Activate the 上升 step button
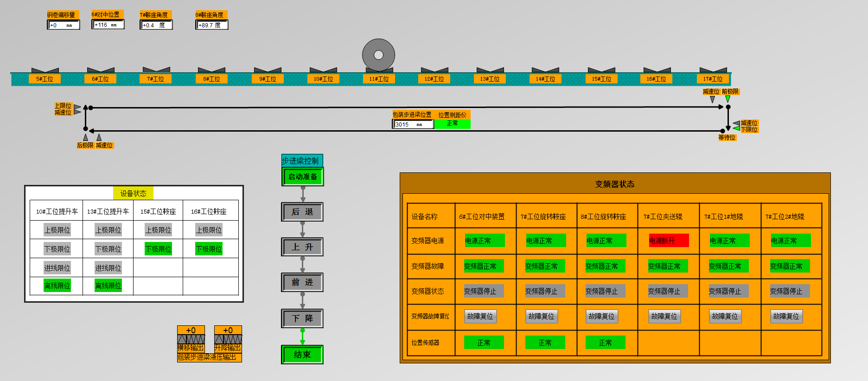Image resolution: width=868 pixels, height=381 pixels. tap(302, 247)
